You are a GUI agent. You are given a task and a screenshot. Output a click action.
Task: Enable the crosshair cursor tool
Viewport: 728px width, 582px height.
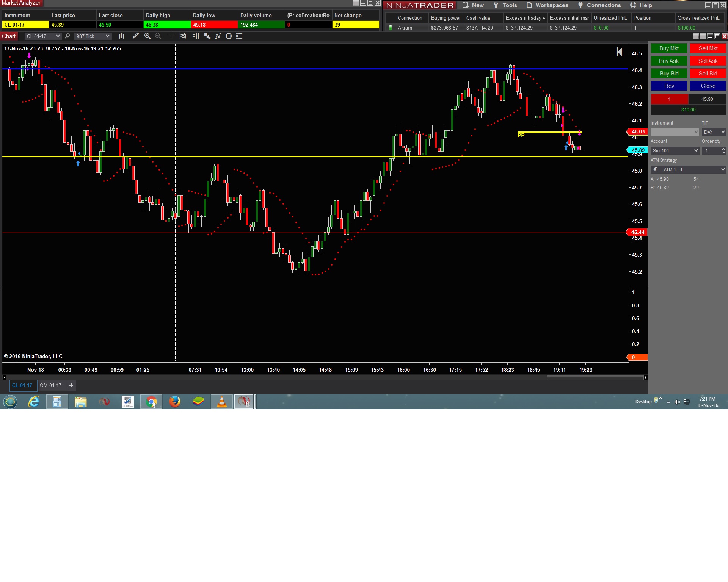coord(171,36)
